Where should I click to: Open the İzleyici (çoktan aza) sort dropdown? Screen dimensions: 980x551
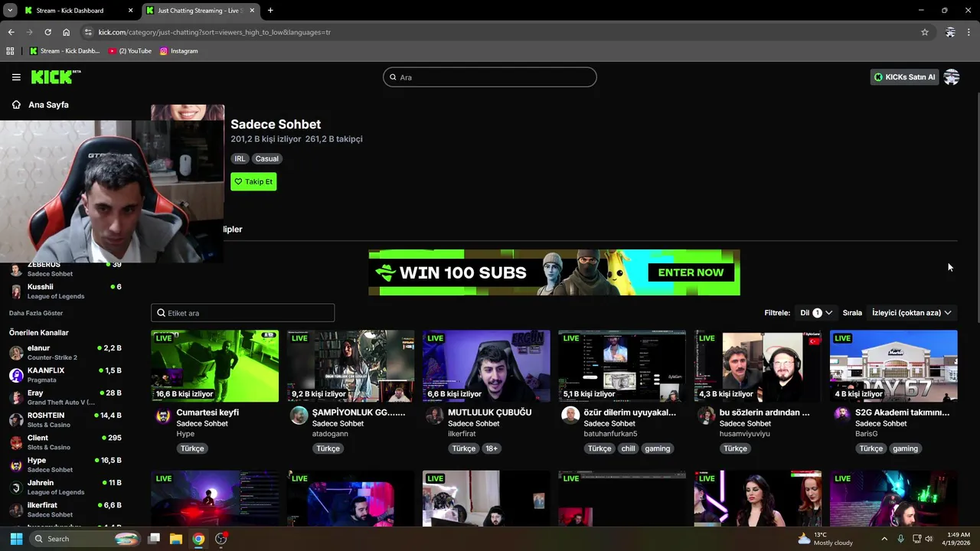click(x=911, y=313)
